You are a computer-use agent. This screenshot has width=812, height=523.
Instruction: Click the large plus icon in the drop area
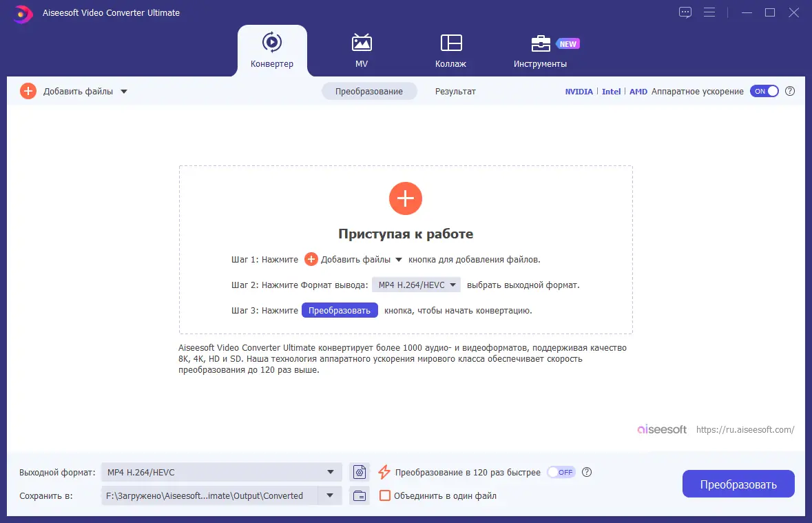click(405, 198)
